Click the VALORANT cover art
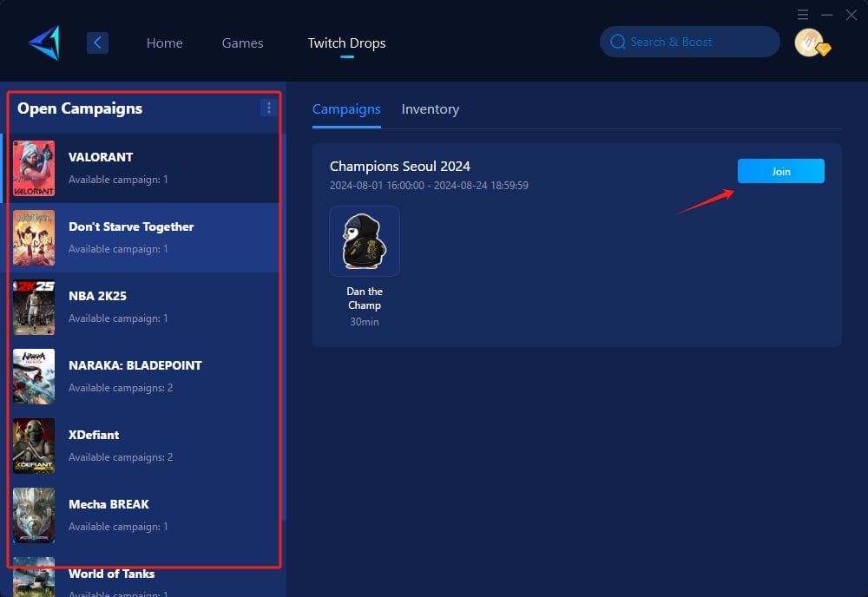The height and width of the screenshot is (597, 868). [x=34, y=168]
